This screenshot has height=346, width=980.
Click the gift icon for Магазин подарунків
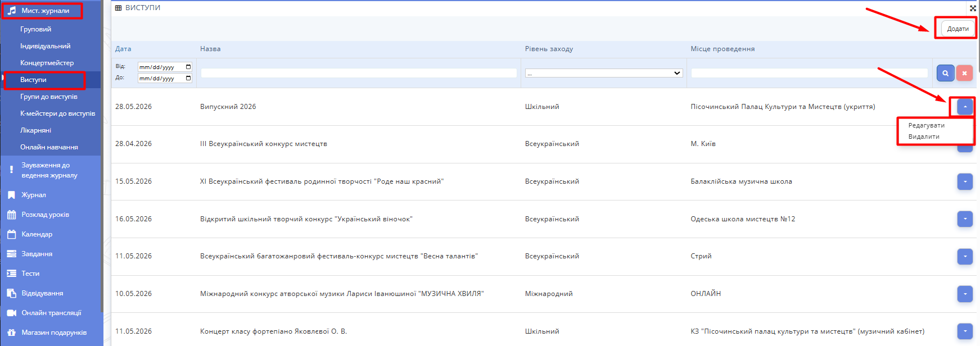[11, 333]
